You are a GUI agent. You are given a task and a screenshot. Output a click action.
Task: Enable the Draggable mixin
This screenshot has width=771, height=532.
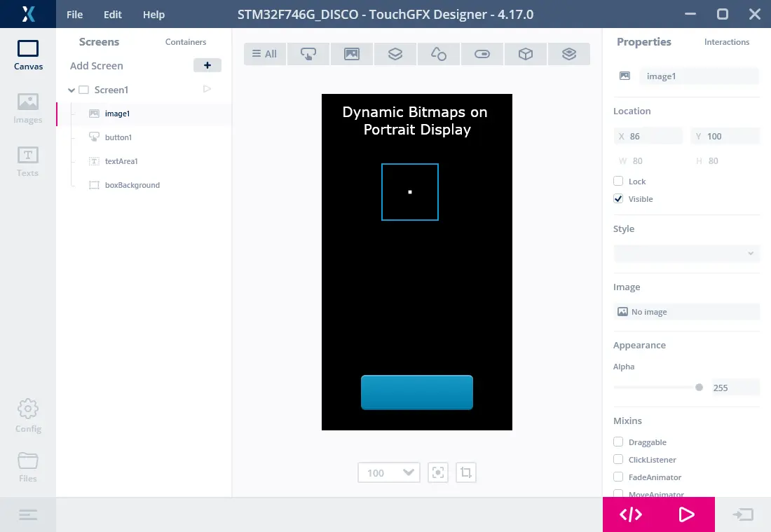click(x=618, y=442)
